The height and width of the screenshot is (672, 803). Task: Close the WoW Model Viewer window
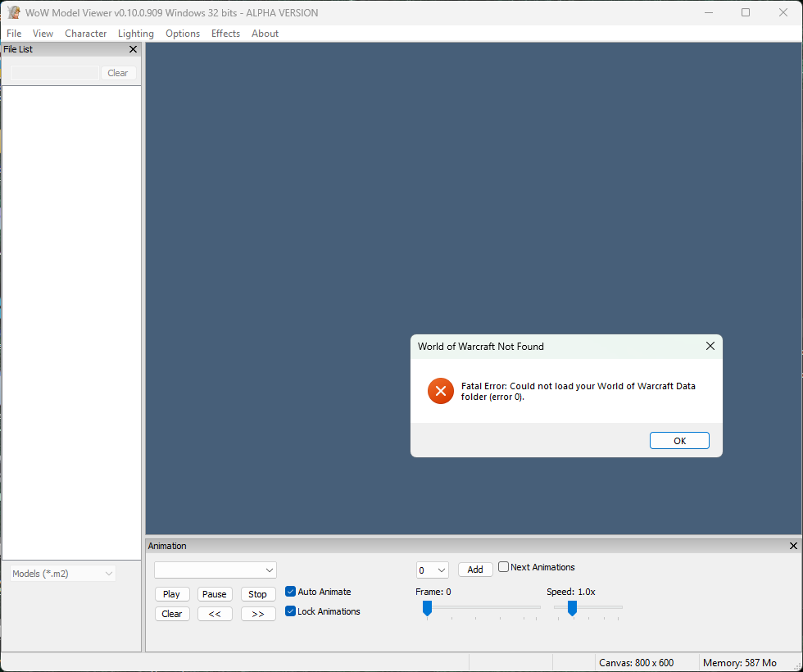coord(783,12)
